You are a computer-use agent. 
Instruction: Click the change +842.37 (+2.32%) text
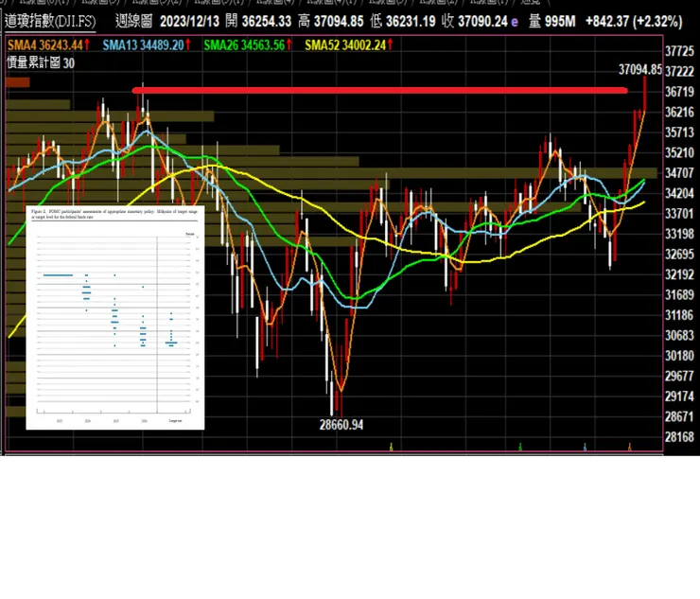634,22
